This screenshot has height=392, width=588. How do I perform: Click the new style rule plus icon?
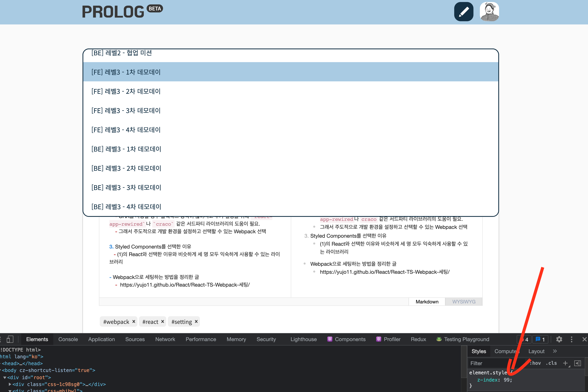tap(565, 363)
